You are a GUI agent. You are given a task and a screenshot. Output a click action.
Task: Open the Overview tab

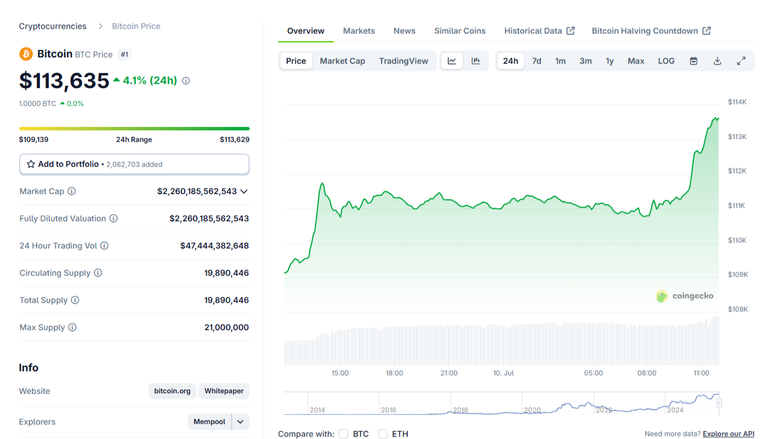[x=306, y=31]
